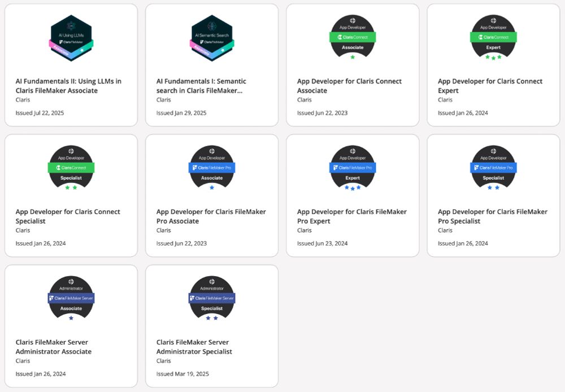The width and height of the screenshot is (565, 392).
Task: Click issued date on FileMaker Pro Associate card
Action: 181,243
